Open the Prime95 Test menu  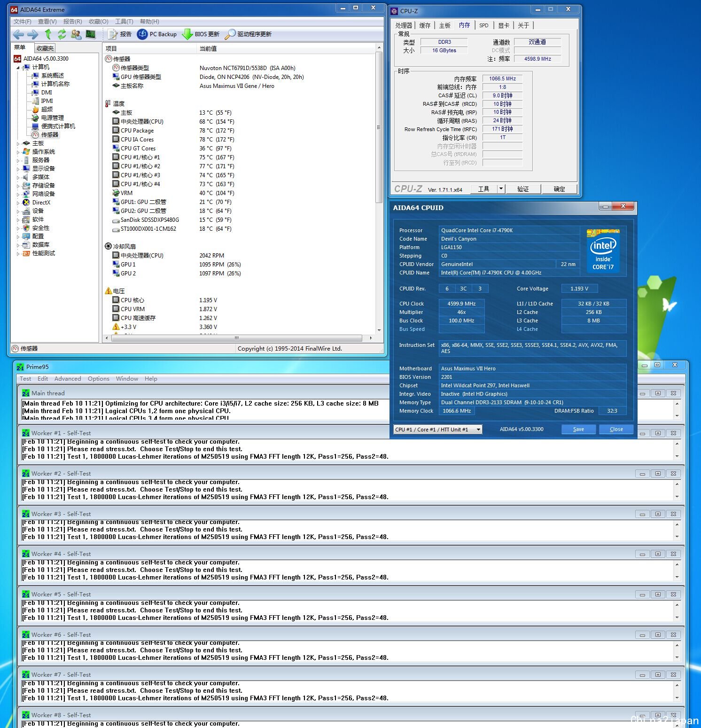25,379
